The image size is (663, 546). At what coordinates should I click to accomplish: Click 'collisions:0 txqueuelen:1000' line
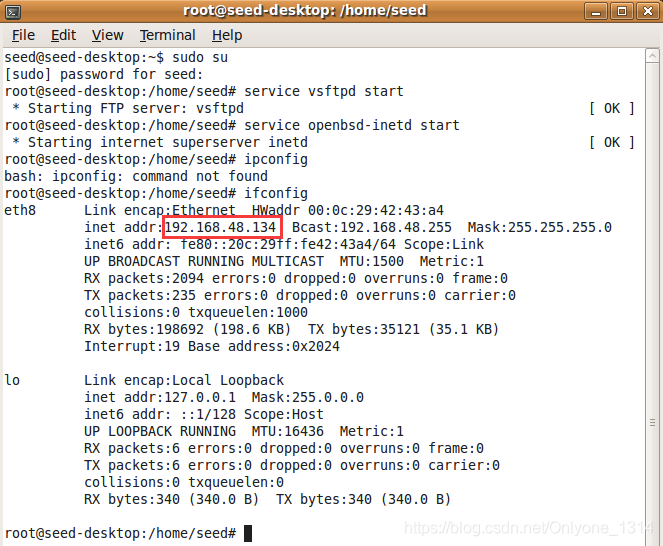[x=196, y=312]
